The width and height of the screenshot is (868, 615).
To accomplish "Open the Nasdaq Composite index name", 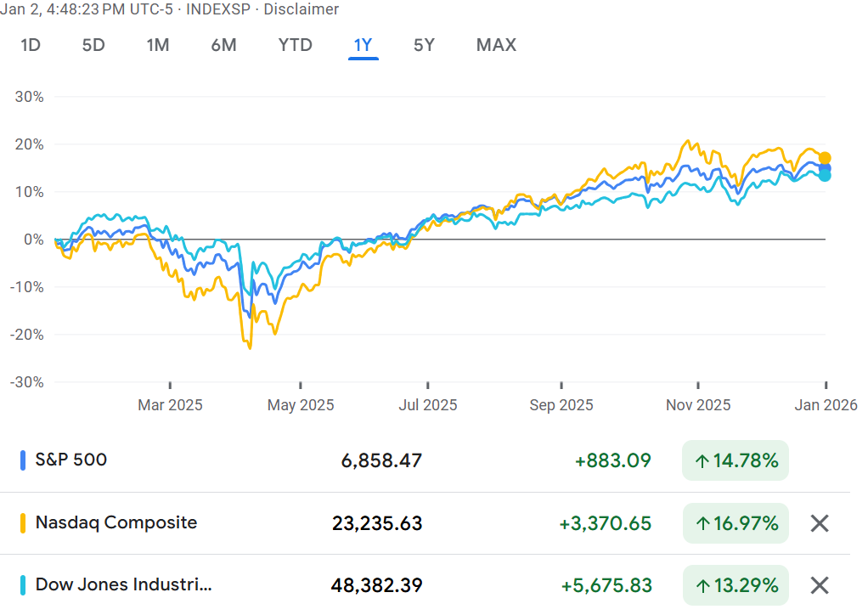I will pos(116,522).
